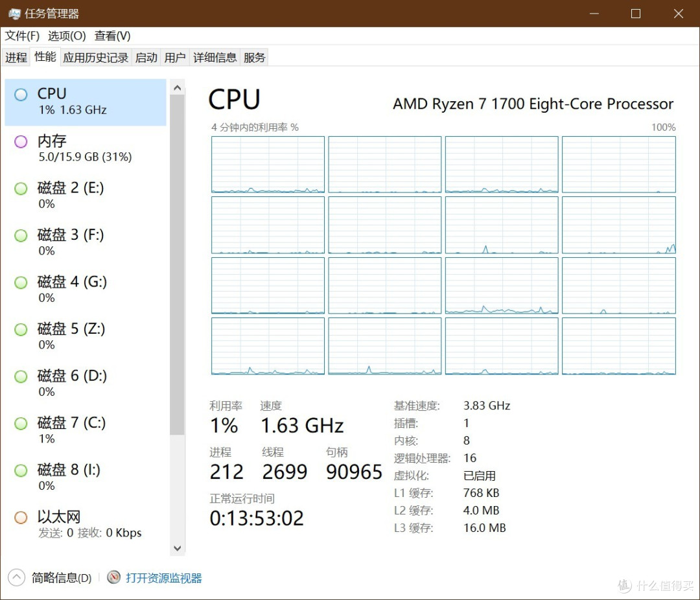700x600 pixels.
Task: Select 磁盘 4 (G:) in sidebar
Action: tap(86, 290)
